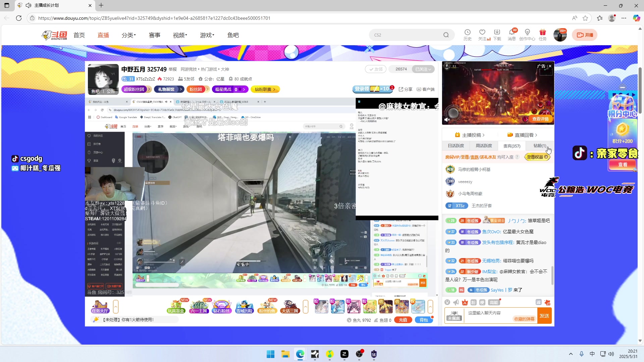644x362 pixels.
Task: Click the page vertical scrollbar
Action: tap(640, 90)
